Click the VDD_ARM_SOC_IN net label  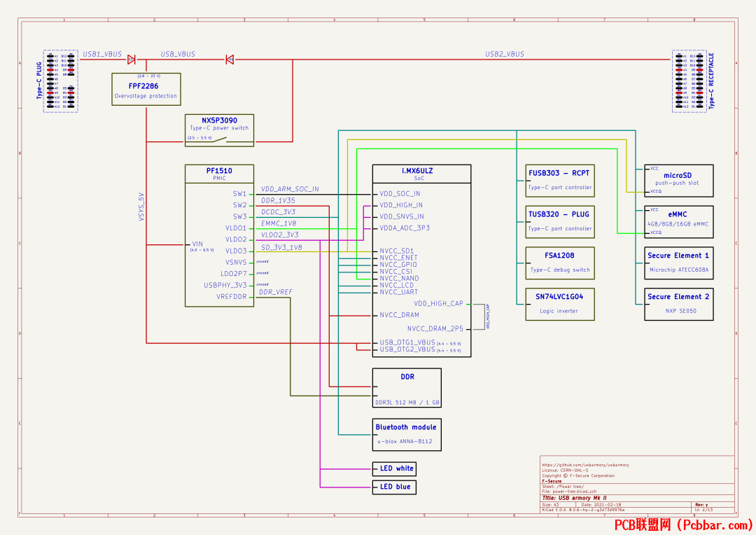coord(290,189)
